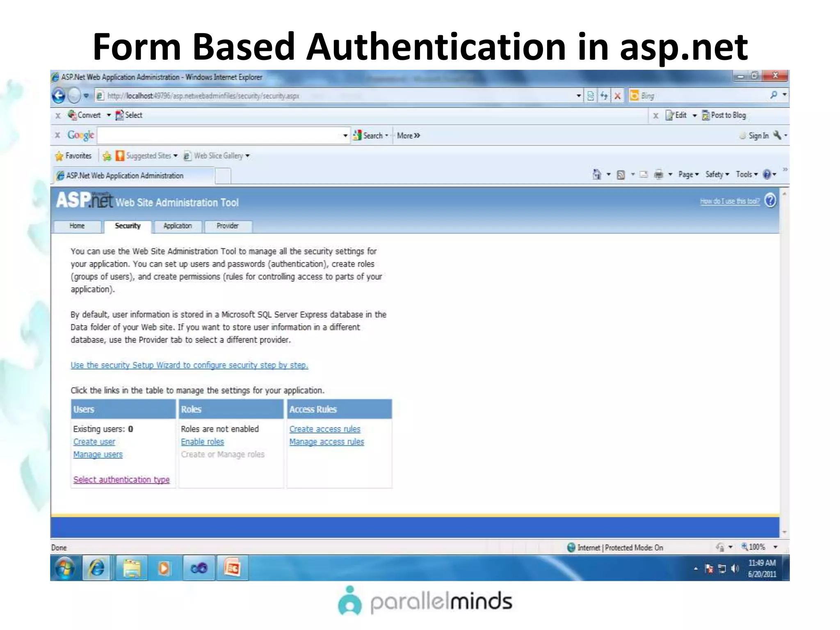This screenshot has width=840, height=630.
Task: Switch to the Application tab
Action: [x=177, y=226]
